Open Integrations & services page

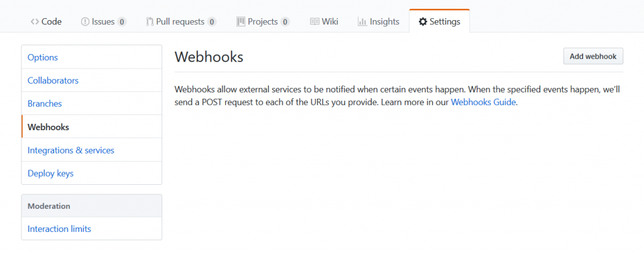pyautogui.click(x=92, y=150)
